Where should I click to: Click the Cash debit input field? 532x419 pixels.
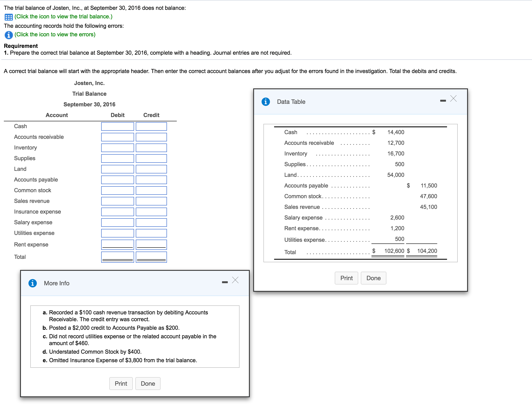pos(117,126)
